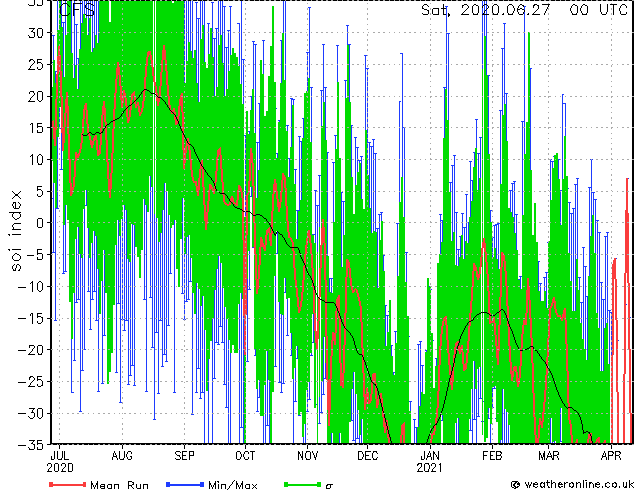Click the 'JAN 2021' axis label

pyautogui.click(x=430, y=462)
